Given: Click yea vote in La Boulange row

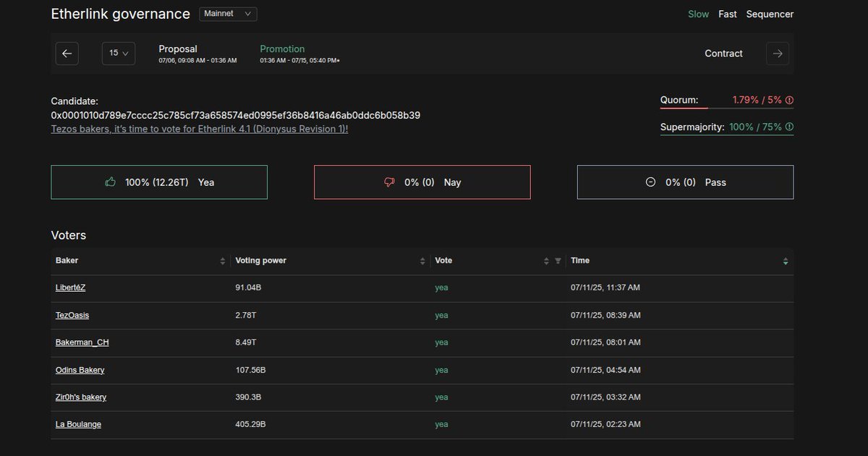Looking at the screenshot, I should click(441, 424).
